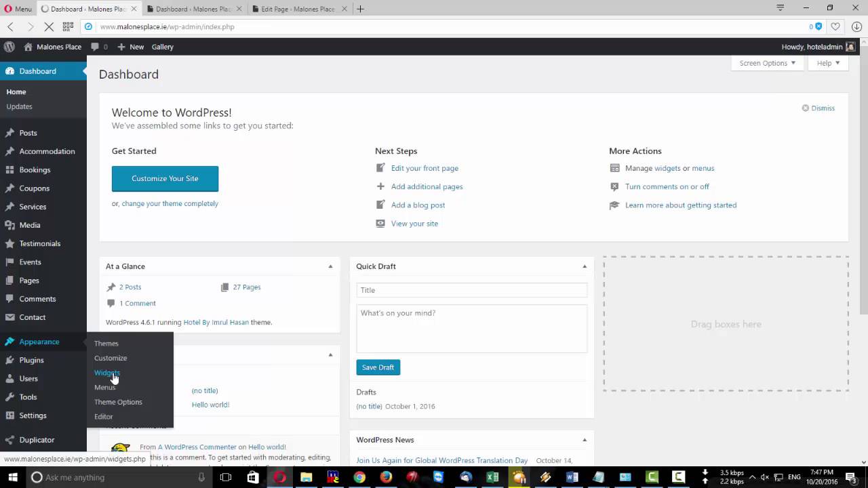868x488 pixels.
Task: Open Howdy, hoteladmin account menu
Action: tap(818, 47)
